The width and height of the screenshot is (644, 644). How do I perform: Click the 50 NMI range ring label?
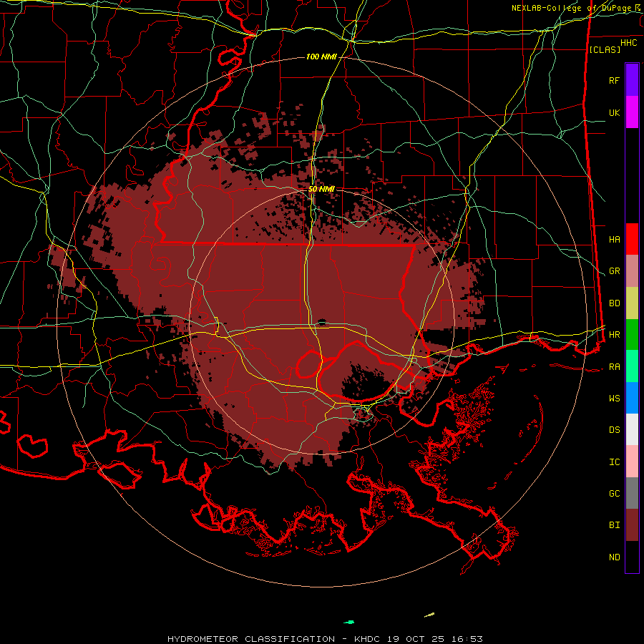[x=321, y=189]
